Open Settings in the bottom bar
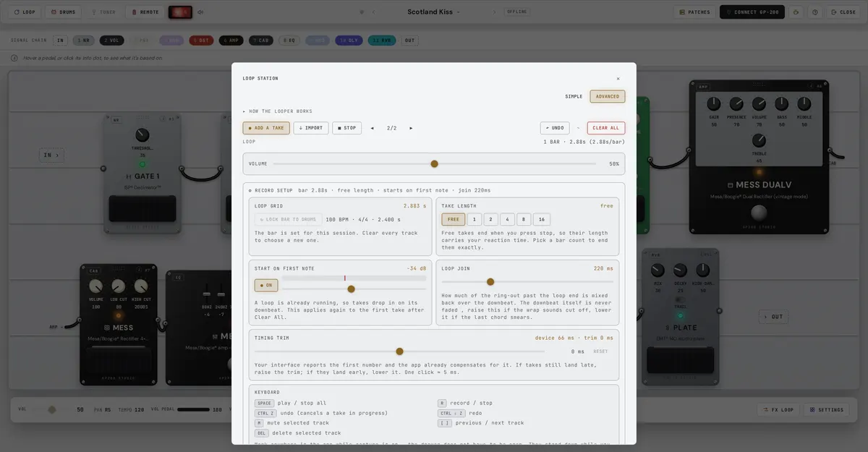868x452 pixels. pyautogui.click(x=827, y=409)
